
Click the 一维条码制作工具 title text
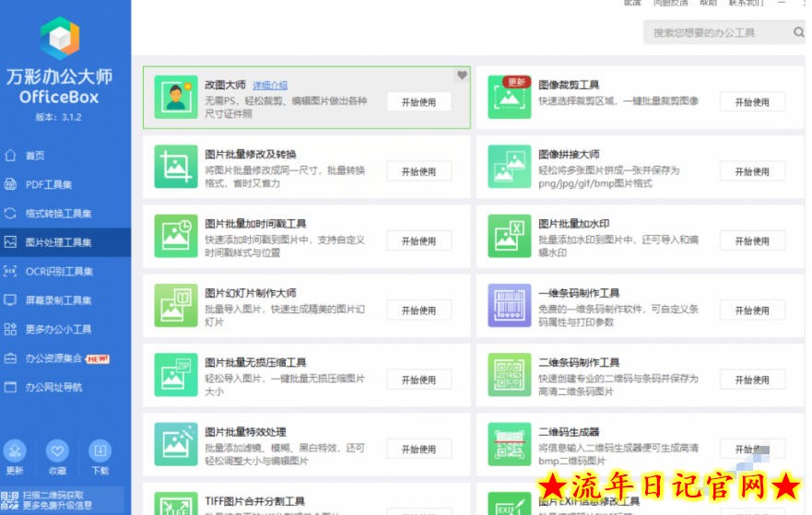point(579,293)
